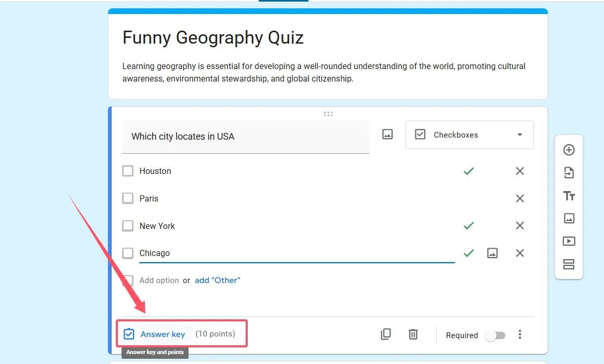Tick the Houston checkbox
The height and width of the screenshot is (364, 604).
[128, 171]
